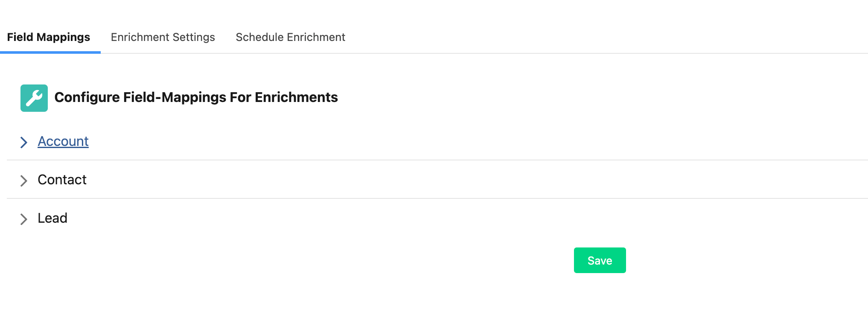Go to the Schedule Enrichment tab

click(290, 38)
